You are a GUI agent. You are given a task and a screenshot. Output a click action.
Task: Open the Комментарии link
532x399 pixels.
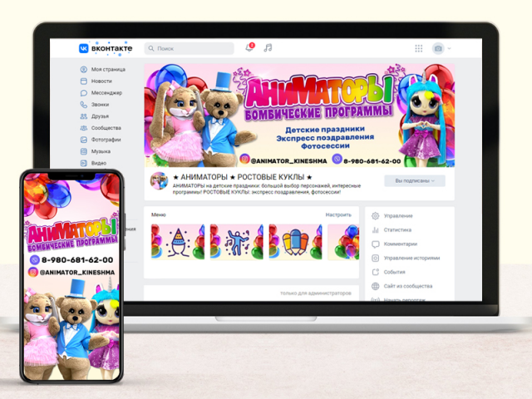tap(401, 244)
